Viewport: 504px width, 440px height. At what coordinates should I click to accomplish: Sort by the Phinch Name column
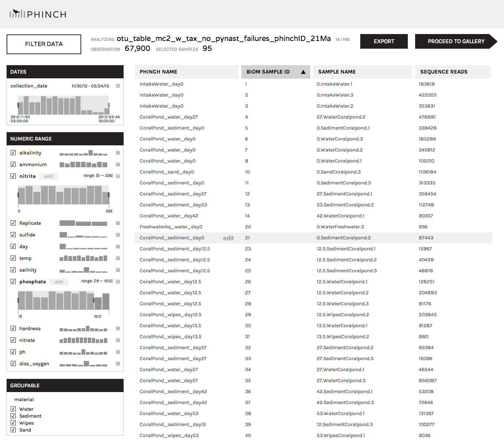click(187, 72)
